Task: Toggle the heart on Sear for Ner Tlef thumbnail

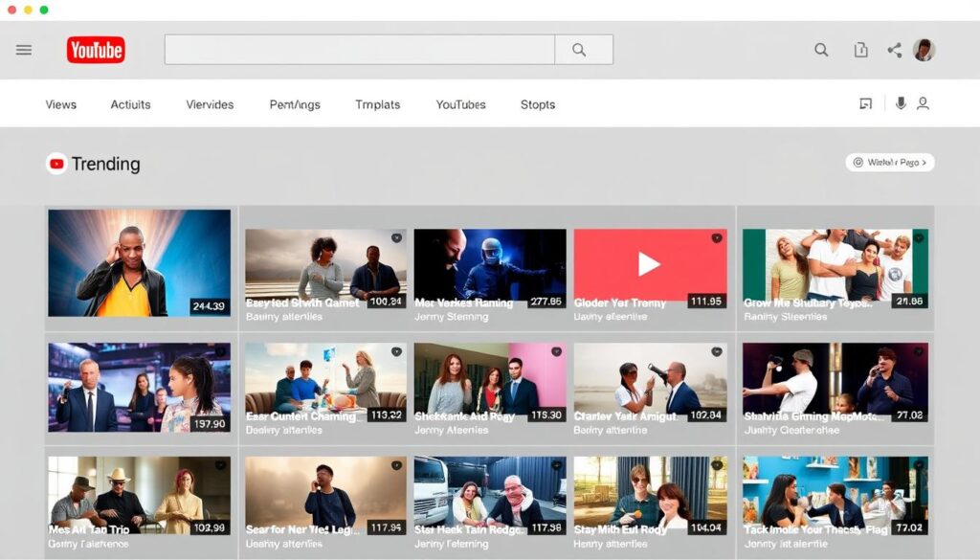Action: [x=397, y=465]
